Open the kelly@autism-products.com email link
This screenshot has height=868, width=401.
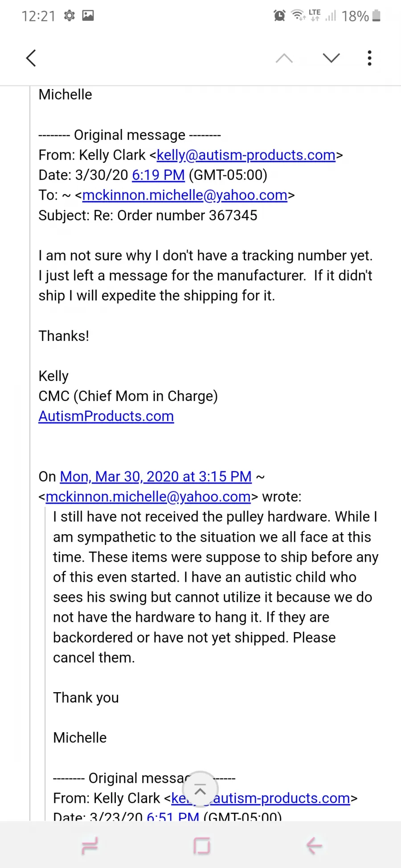click(246, 155)
